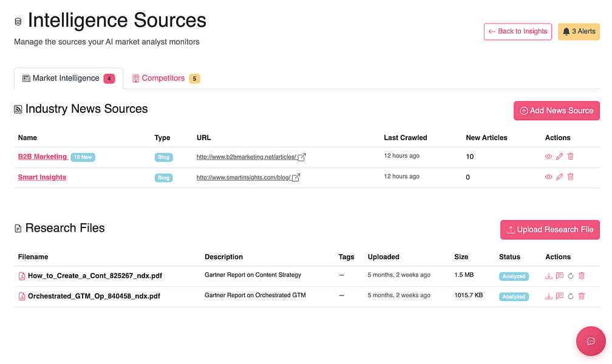The width and height of the screenshot is (612, 364).
Task: Click Gartner Report on Orchestrated GTM description
Action: tap(255, 295)
